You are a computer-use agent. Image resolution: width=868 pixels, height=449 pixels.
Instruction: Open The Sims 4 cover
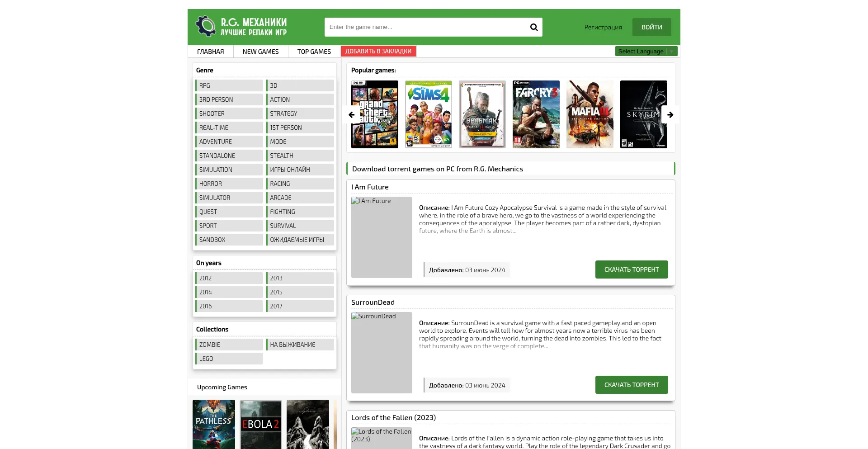(428, 114)
